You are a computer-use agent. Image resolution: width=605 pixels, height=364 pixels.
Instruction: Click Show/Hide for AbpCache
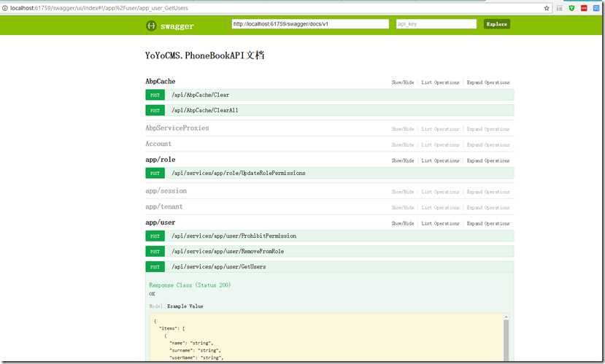pyautogui.click(x=402, y=82)
